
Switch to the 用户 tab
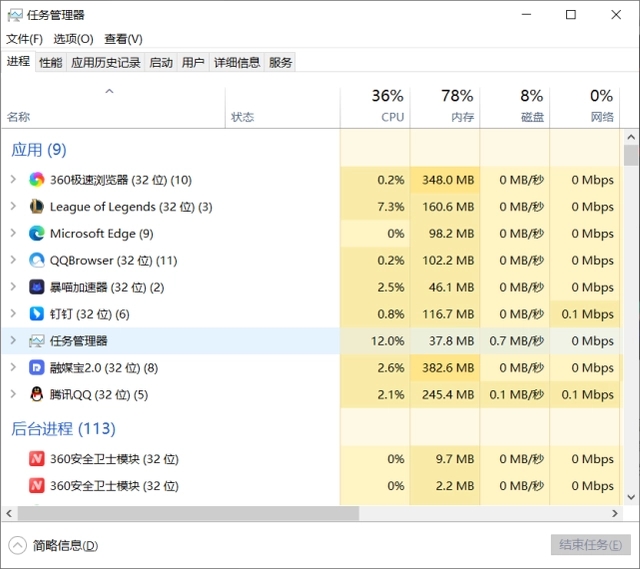click(193, 62)
